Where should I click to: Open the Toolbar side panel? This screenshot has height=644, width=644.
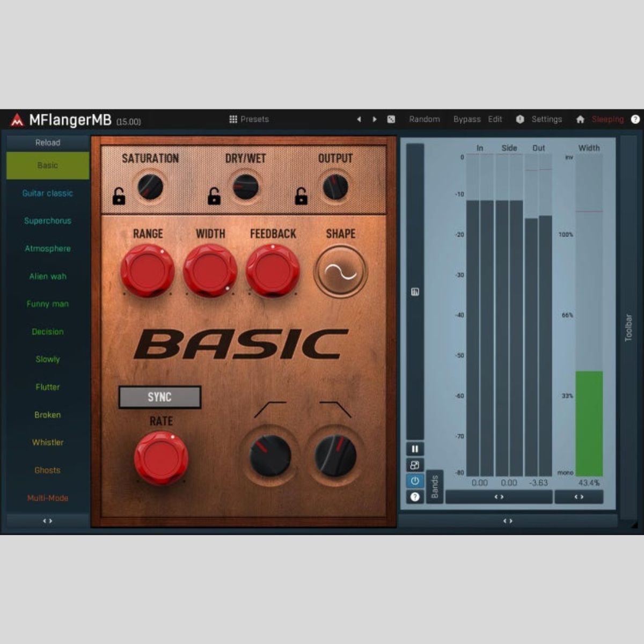click(x=628, y=328)
